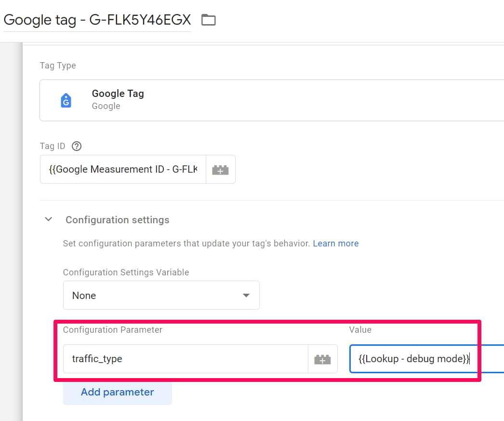Screen dimensions: 504x421
Task: Open the variable picker beside traffic_type
Action: tap(322, 359)
